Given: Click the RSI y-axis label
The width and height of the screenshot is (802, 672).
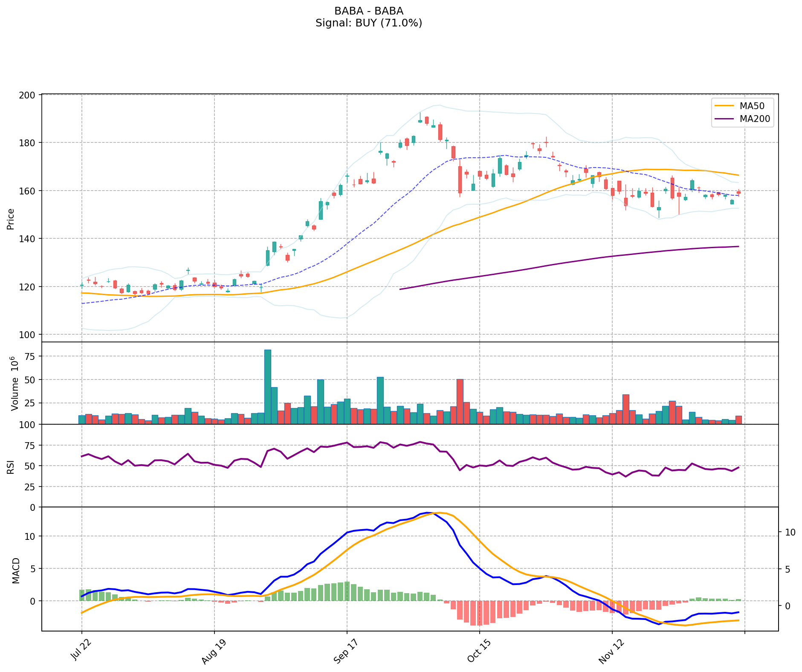Looking at the screenshot, I should pos(11,466).
